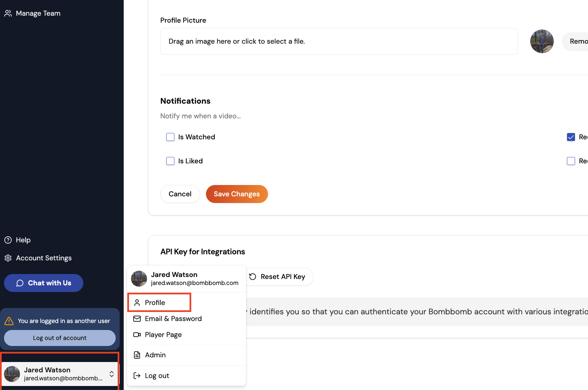Screen dimensions: 588x390
Task: Check the Is Watched notification checkbox
Action: 170,137
